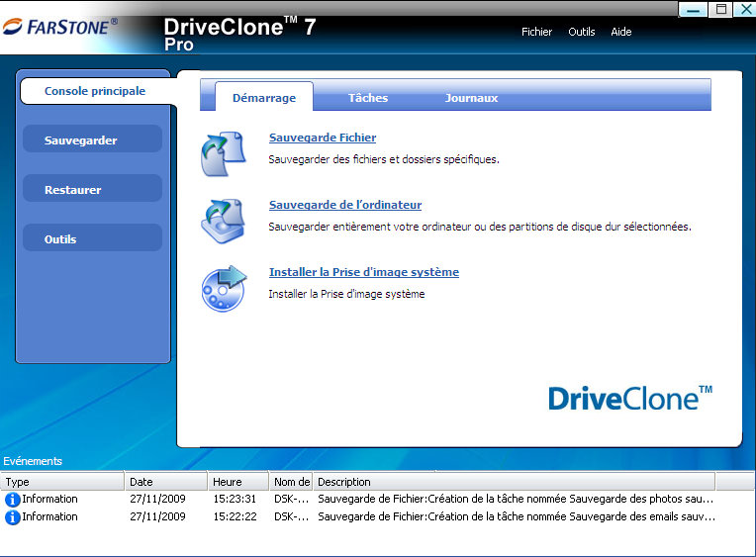Switch to the Tâches tab
Viewport: 756px width, 557px height.
coord(368,97)
